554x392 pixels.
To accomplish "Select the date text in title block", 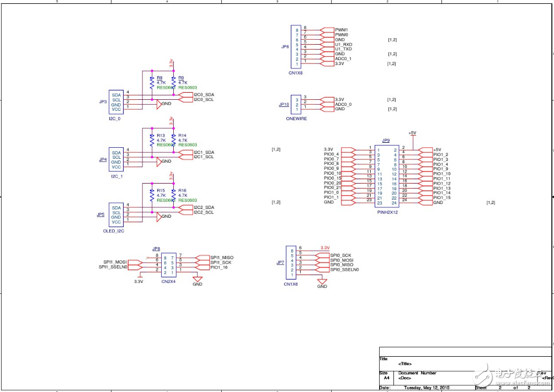I will (428, 388).
